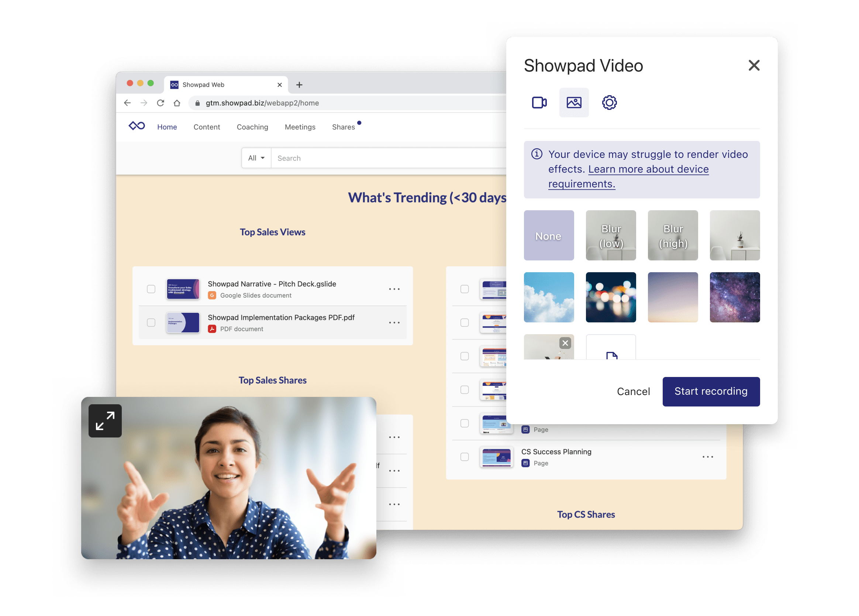The height and width of the screenshot is (616, 859).
Task: Click Start recording button
Action: [711, 391]
